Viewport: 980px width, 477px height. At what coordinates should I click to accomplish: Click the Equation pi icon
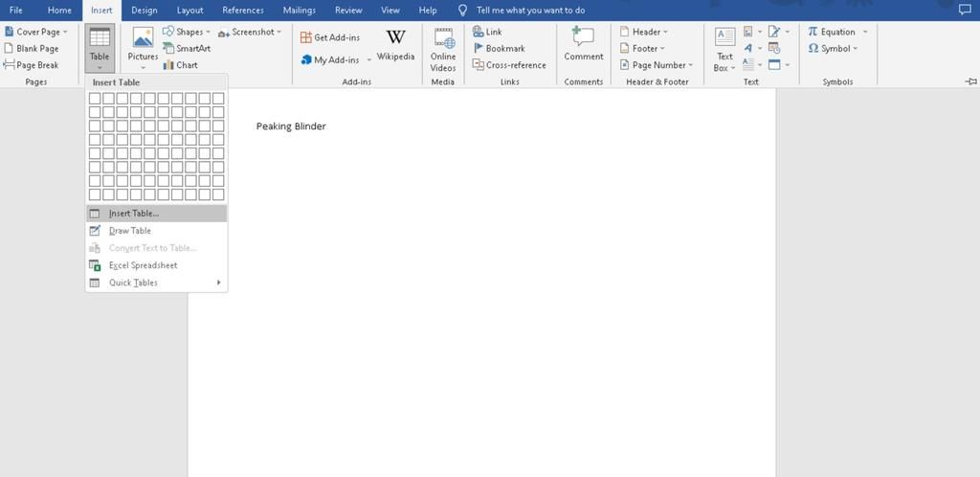(x=813, y=32)
